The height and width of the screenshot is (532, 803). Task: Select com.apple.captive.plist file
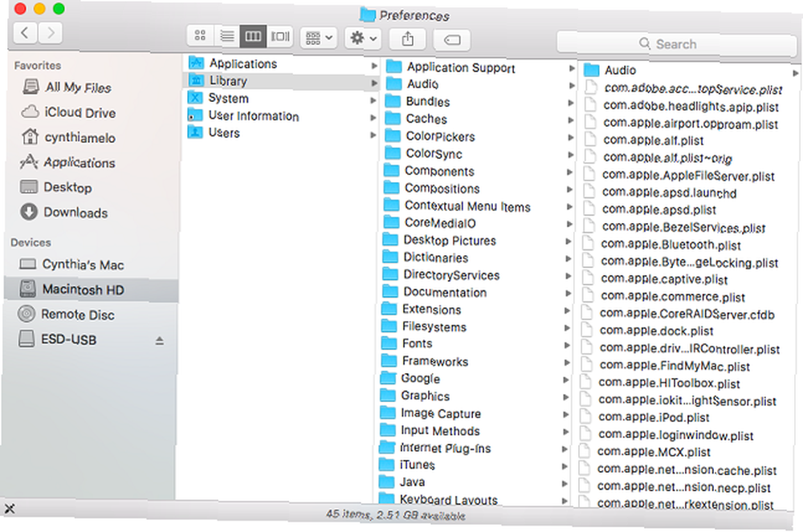point(655,279)
